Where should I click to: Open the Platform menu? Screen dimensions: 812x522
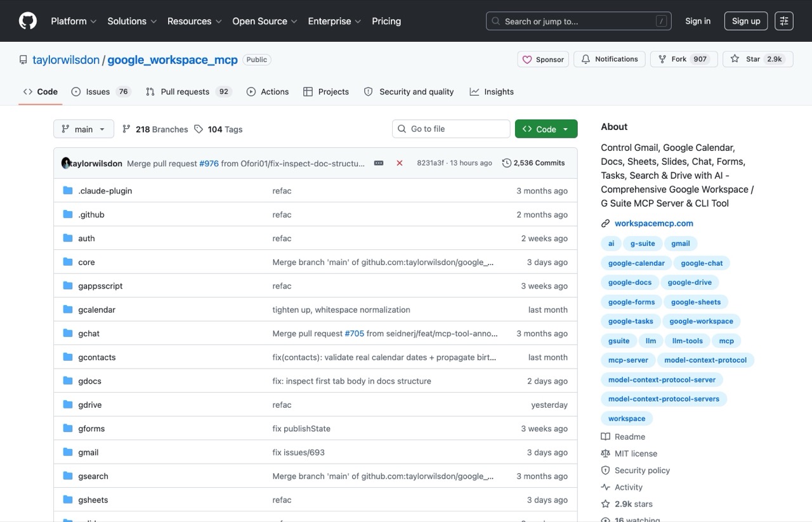(74, 21)
